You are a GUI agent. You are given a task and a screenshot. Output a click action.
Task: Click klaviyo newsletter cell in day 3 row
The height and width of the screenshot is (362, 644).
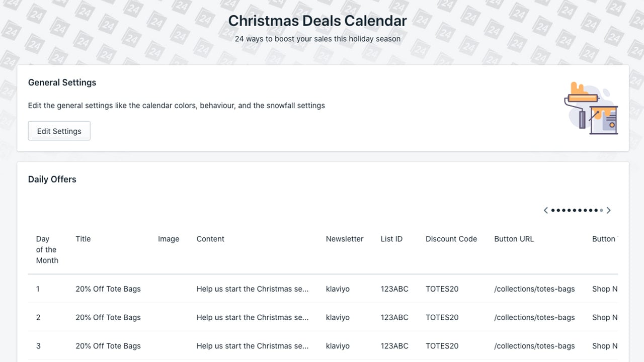pyautogui.click(x=338, y=346)
